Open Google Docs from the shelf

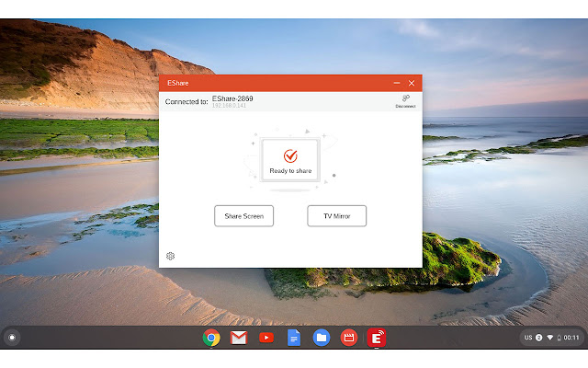(294, 338)
